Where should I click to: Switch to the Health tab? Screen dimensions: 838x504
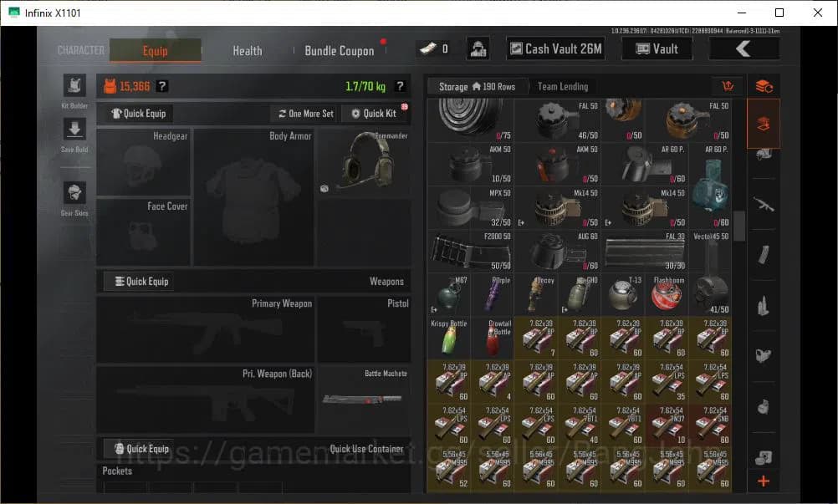pyautogui.click(x=247, y=50)
